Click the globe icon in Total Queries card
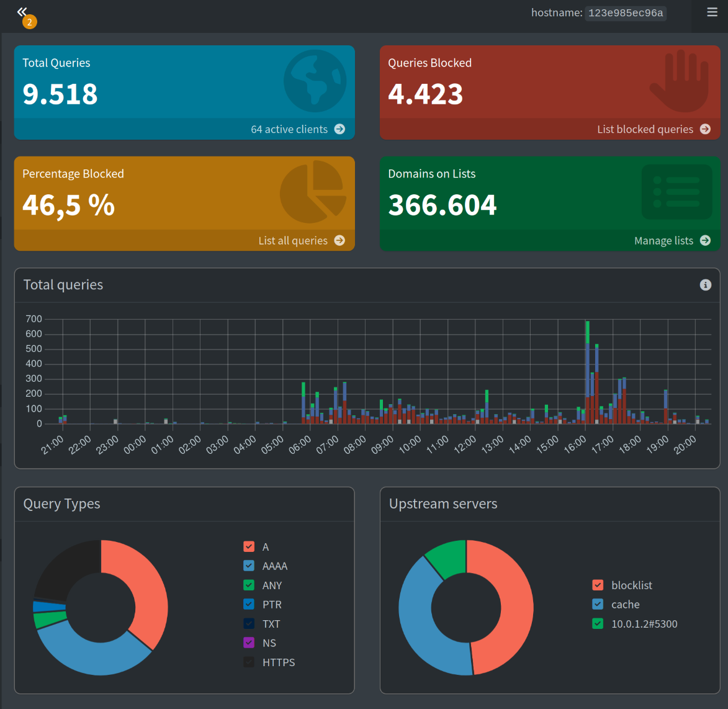 [x=315, y=81]
